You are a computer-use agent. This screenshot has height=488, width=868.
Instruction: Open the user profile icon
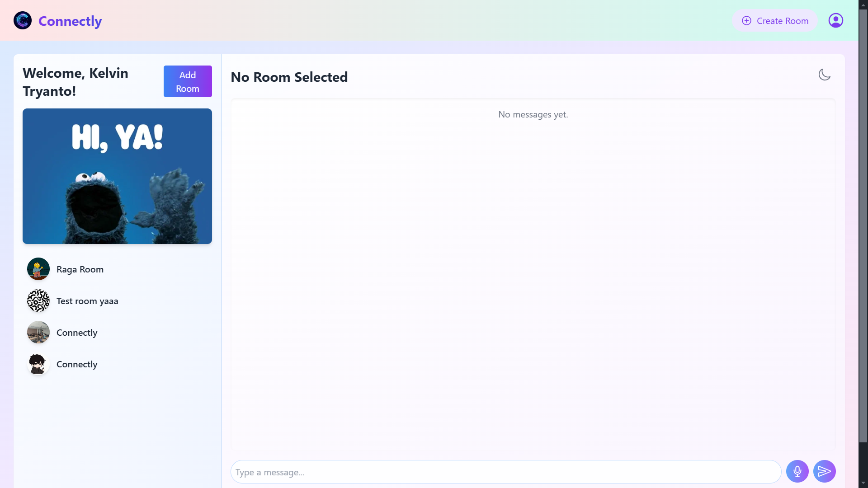coord(835,21)
